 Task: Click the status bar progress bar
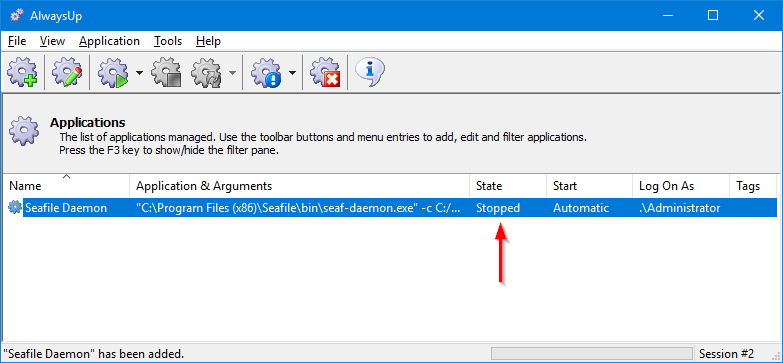click(x=592, y=354)
